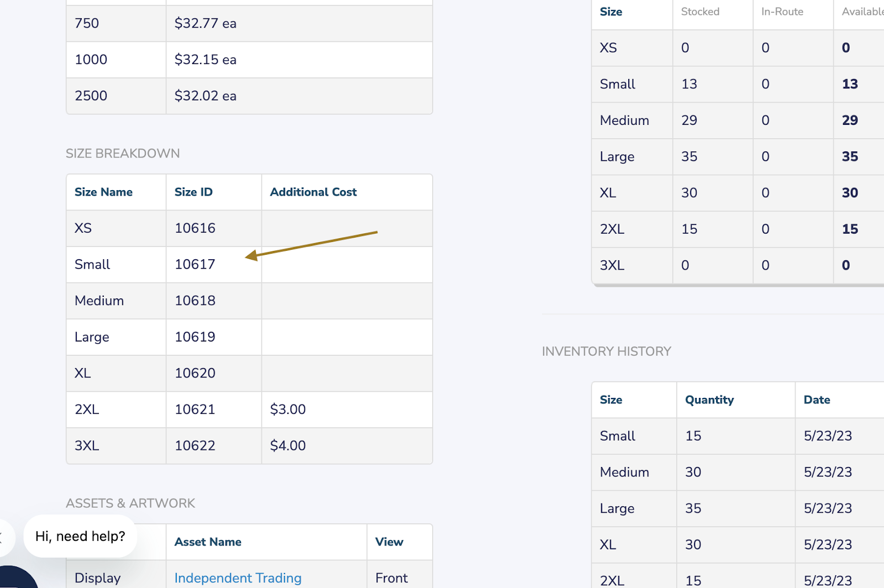Image resolution: width=884 pixels, height=588 pixels.
Task: Click the View column header
Action: pos(389,542)
